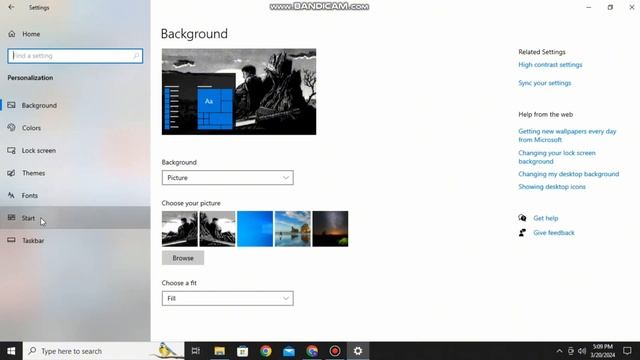
Task: Select the Themes brush icon
Action: click(x=11, y=173)
